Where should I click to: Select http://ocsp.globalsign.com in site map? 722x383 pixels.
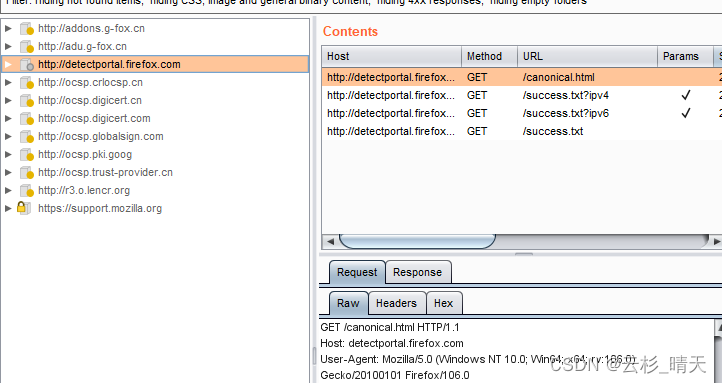point(101,136)
